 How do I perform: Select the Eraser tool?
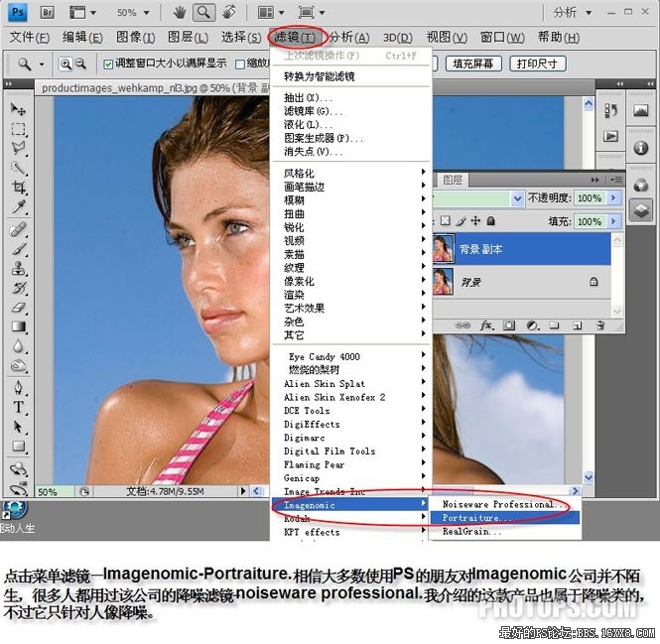[18, 308]
